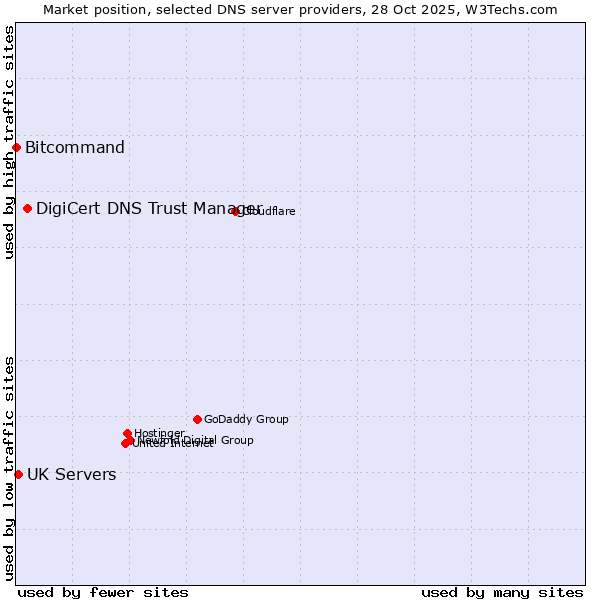The width and height of the screenshot is (600, 600).
Task: Click the red UK Servers marker
Action: pos(18,474)
